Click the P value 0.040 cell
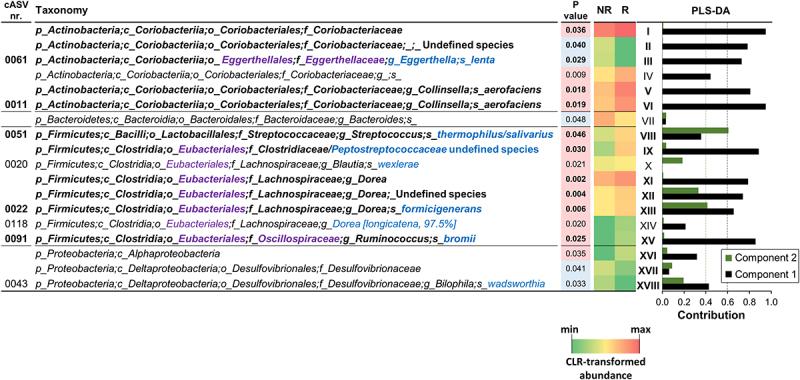800x380 pixels. pos(575,46)
